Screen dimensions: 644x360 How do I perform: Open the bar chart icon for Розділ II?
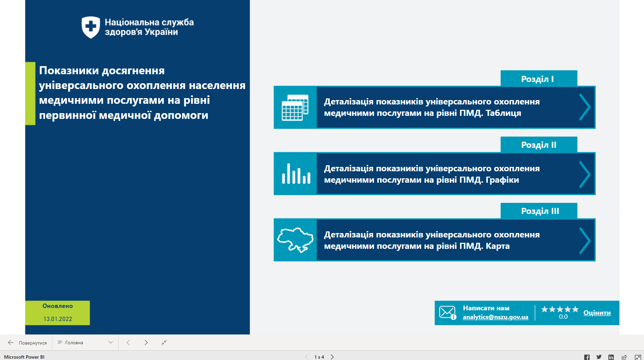coord(296,174)
